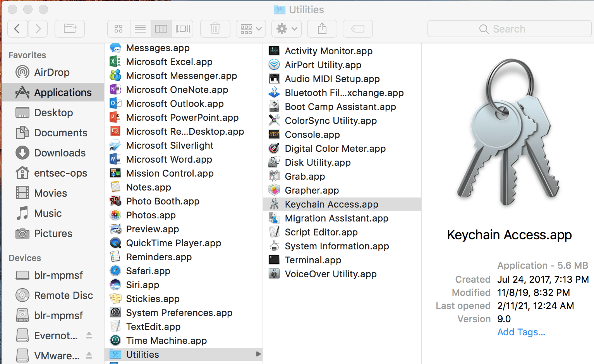Click the Search field
This screenshot has height=364, width=594.
(x=509, y=29)
